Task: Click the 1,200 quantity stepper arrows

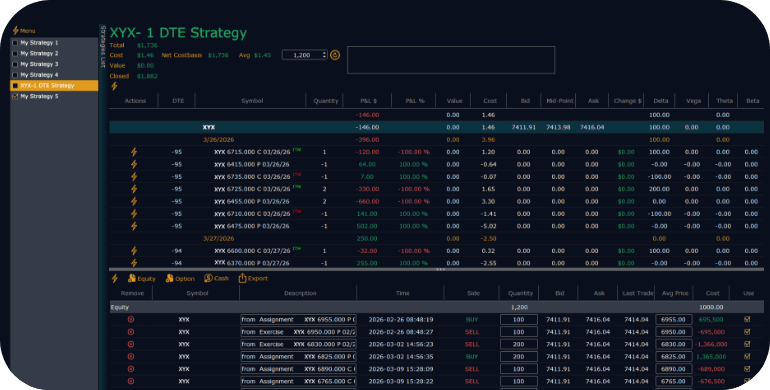Action: point(324,55)
